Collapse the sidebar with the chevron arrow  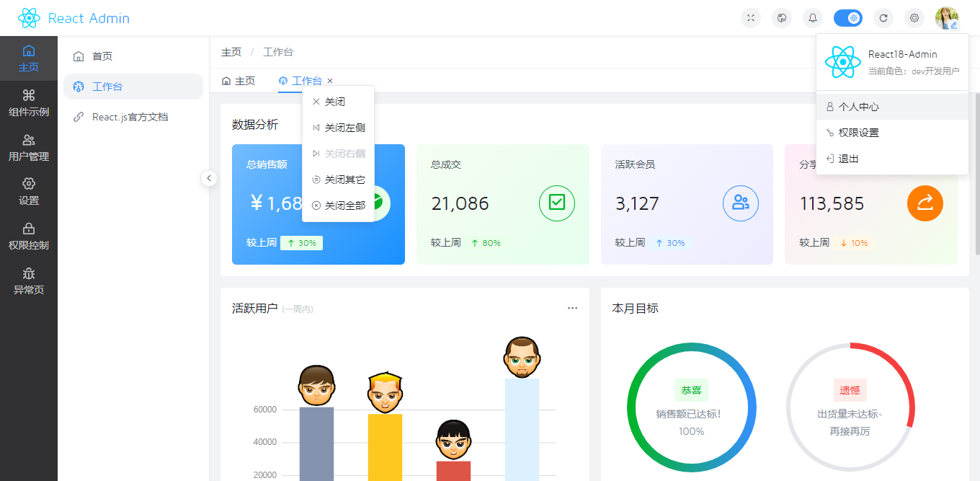[x=209, y=177]
